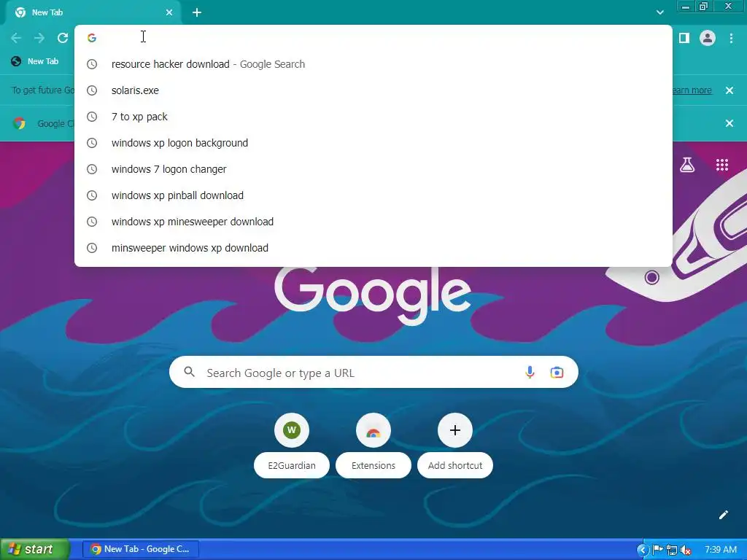Screen dimensions: 747x560
Task: Open the tab search dropdown chevron
Action: pyautogui.click(x=659, y=12)
